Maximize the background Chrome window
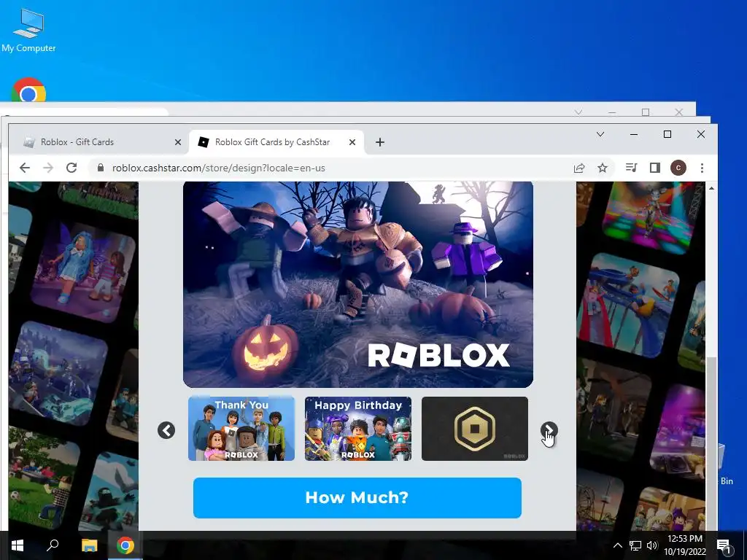Screen dimensions: 747x560 (646, 112)
